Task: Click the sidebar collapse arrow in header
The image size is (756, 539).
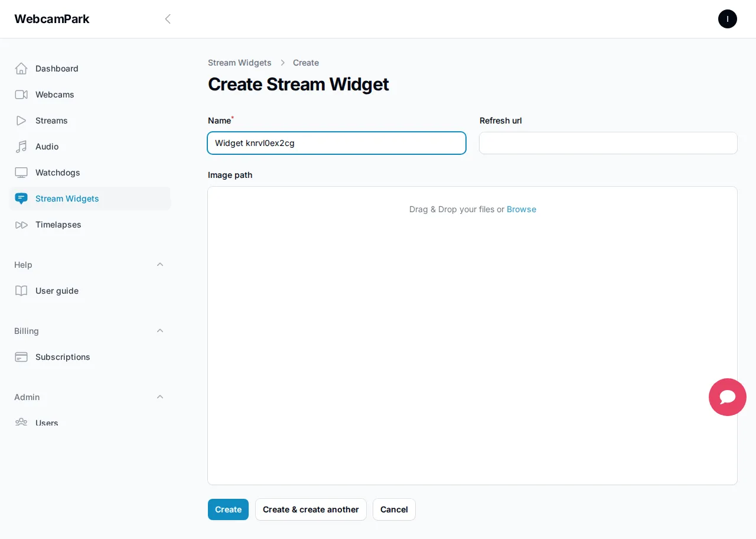Action: pos(168,19)
